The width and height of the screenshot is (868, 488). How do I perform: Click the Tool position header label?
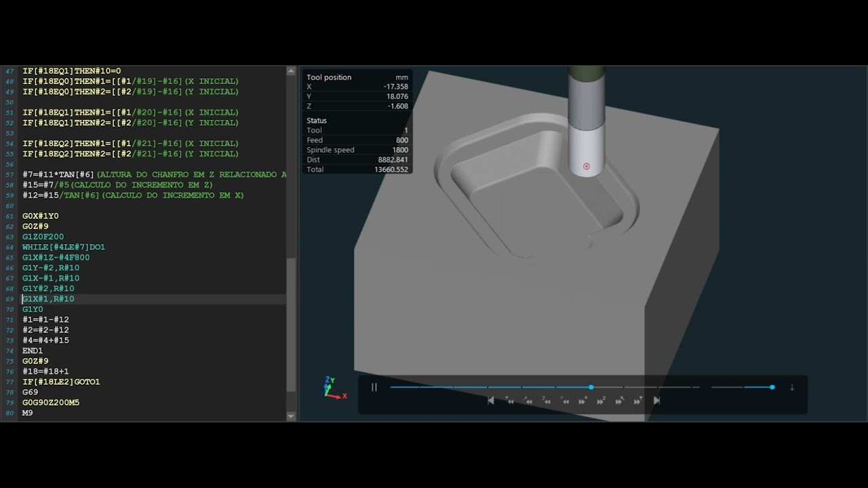click(329, 77)
